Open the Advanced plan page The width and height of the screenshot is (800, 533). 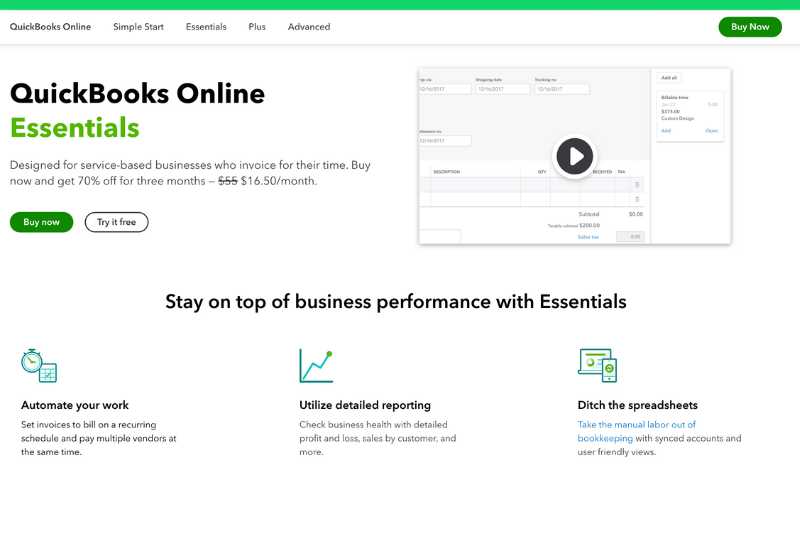[309, 27]
